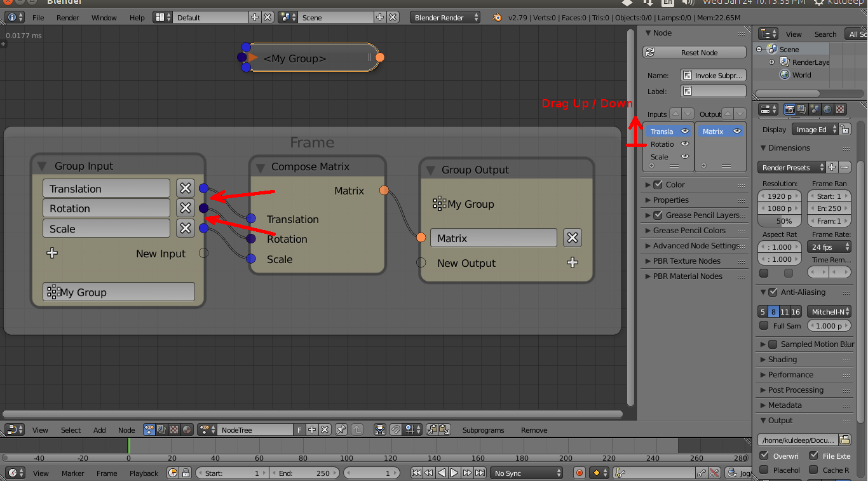Collapse the Compose Matrix node
The width and height of the screenshot is (868, 488).
click(x=260, y=167)
